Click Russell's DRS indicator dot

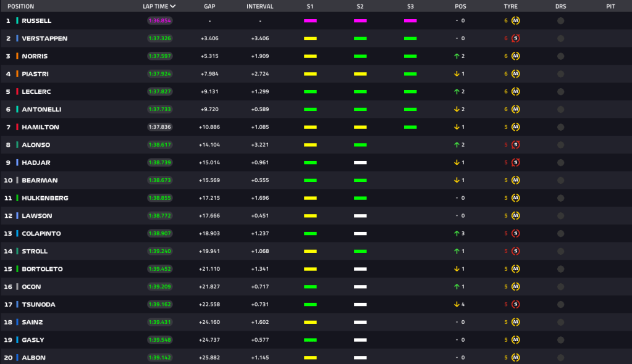(x=561, y=21)
